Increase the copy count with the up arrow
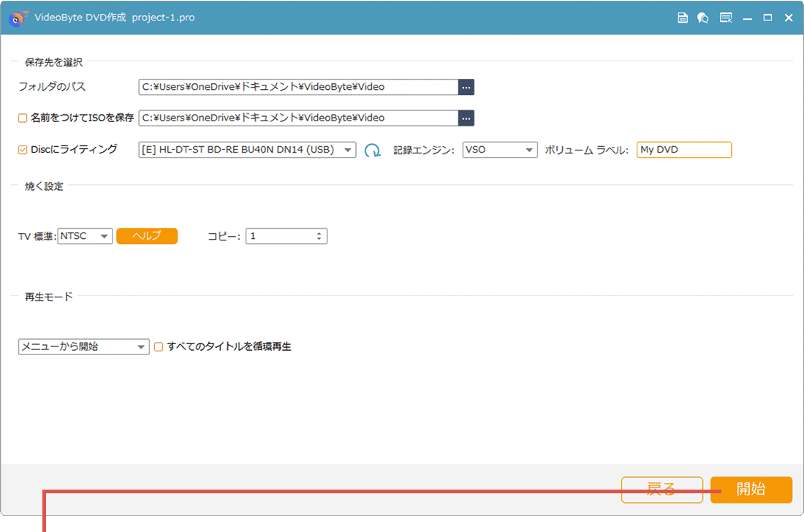The width and height of the screenshot is (804, 532). pos(319,232)
